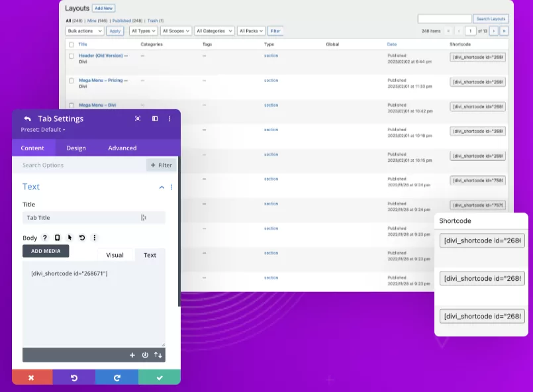Click the + Filter button in Search Options

coord(161,165)
